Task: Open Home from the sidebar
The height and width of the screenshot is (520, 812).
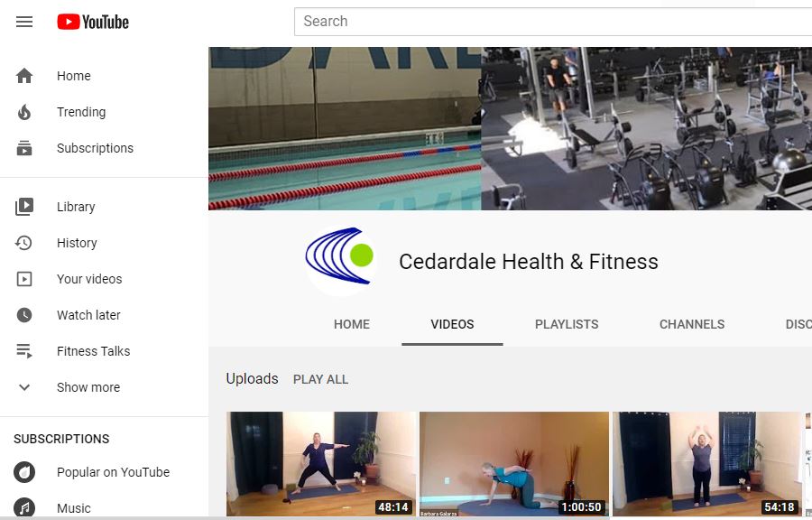Action: [104, 76]
